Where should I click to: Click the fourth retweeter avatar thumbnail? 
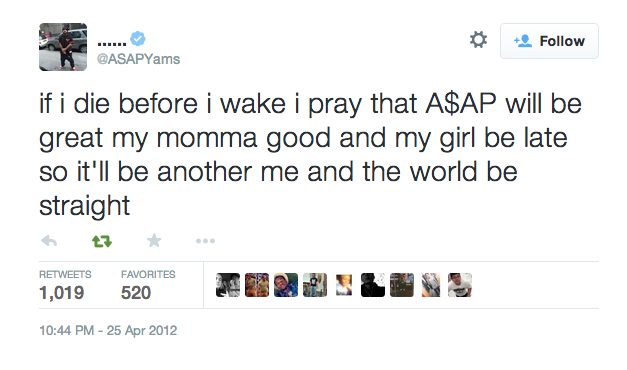pos(315,285)
